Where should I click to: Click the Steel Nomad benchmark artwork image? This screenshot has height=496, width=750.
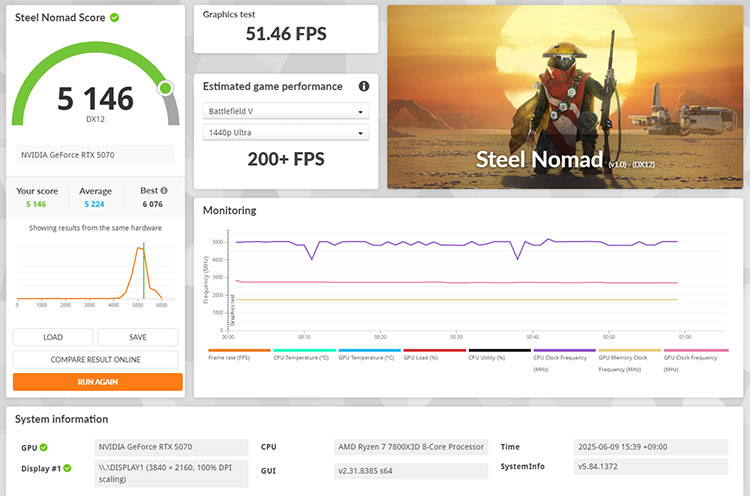(x=565, y=97)
